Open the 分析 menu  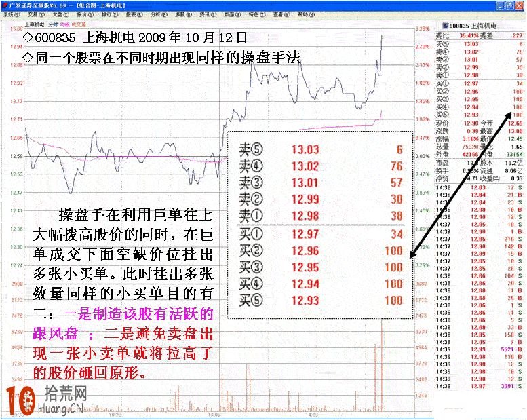(158, 14)
